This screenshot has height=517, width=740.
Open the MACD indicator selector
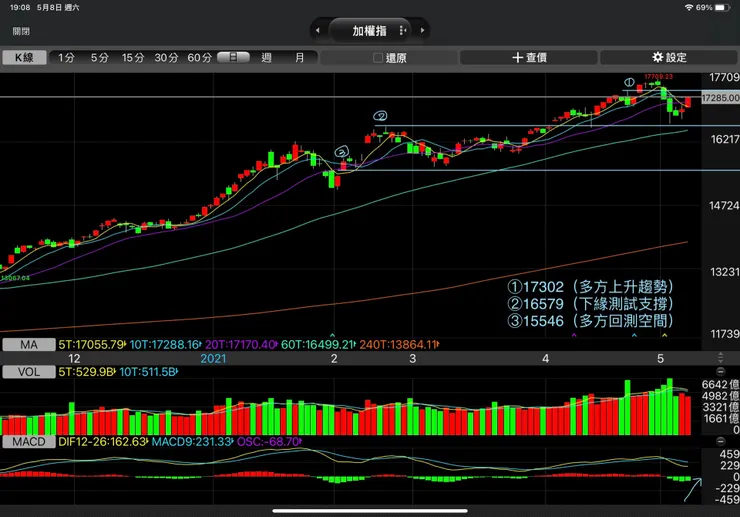(x=29, y=442)
